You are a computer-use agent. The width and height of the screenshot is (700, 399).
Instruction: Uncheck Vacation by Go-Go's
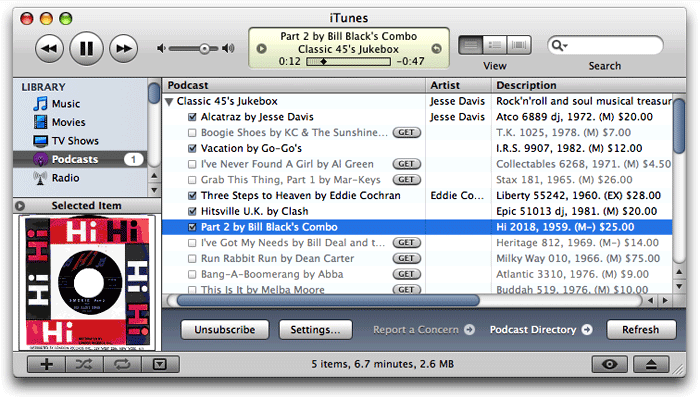click(192, 149)
